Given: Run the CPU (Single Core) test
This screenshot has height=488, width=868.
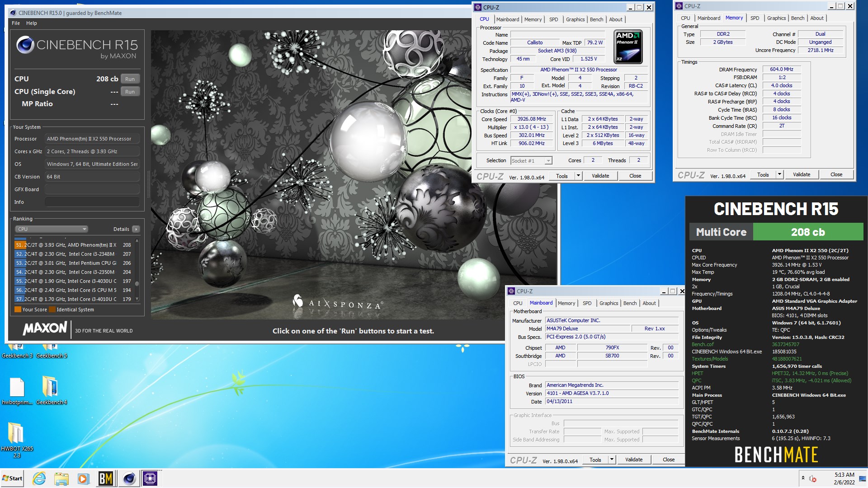Looking at the screenshot, I should click(x=130, y=91).
